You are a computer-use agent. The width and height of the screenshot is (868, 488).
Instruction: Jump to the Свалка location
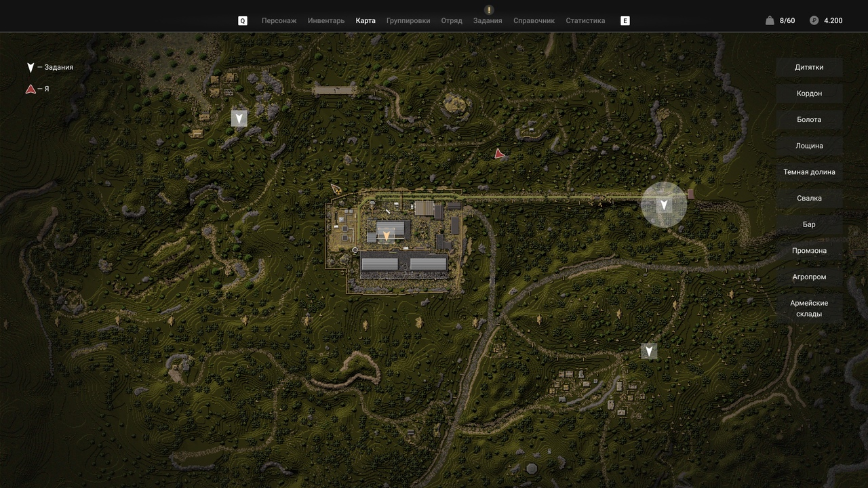pos(809,198)
